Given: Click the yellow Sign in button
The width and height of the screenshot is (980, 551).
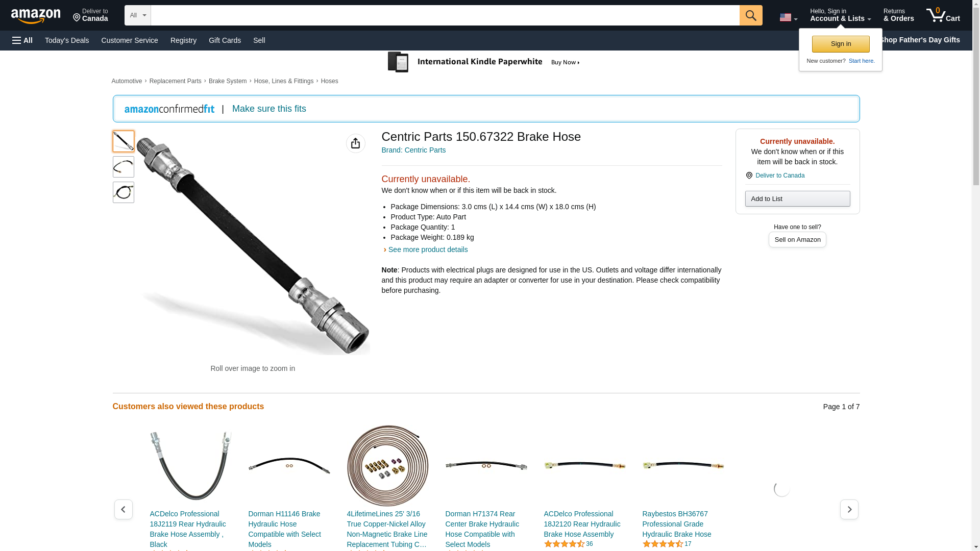Looking at the screenshot, I should (x=841, y=44).
